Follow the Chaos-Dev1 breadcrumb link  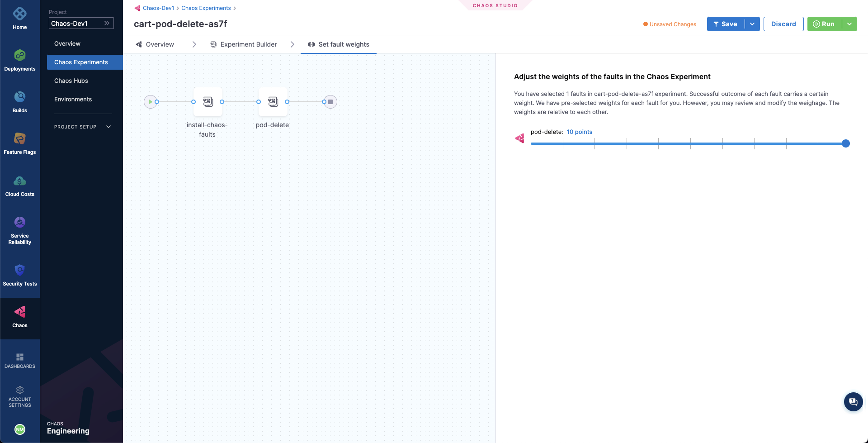coord(159,8)
